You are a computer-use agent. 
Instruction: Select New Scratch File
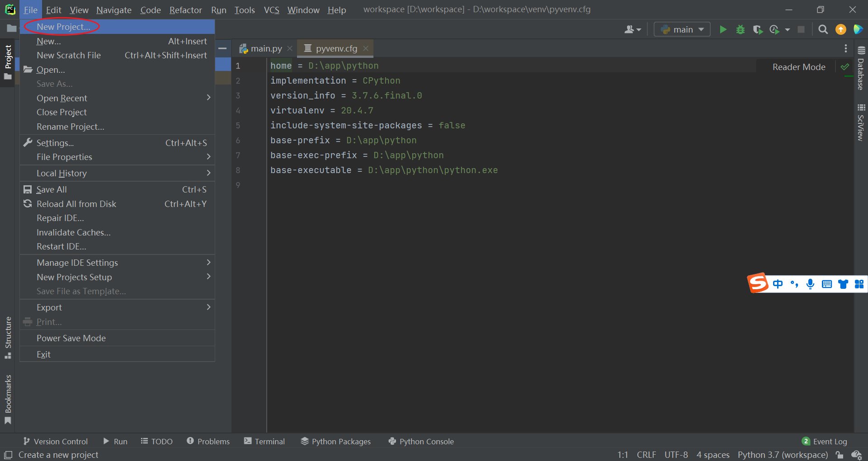(117, 55)
